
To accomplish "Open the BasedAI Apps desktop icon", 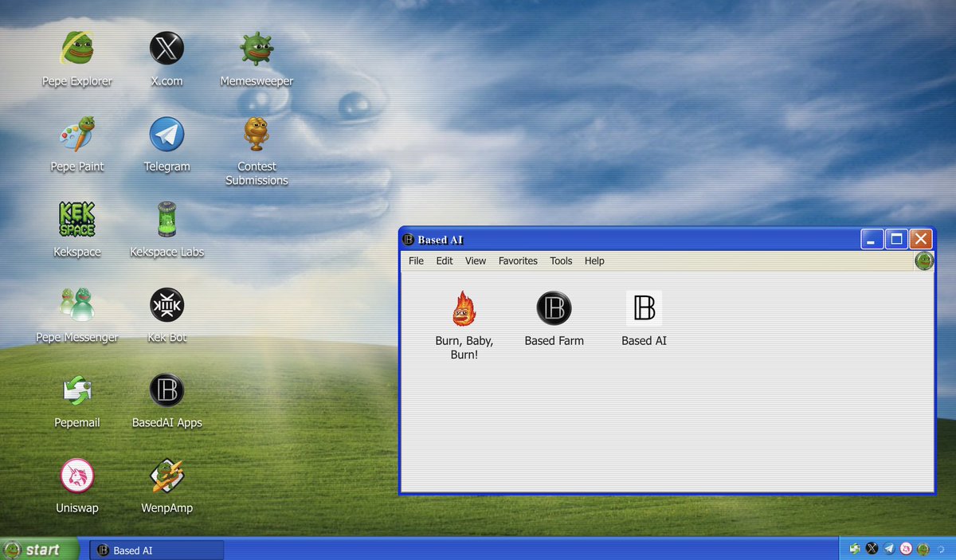I will tap(167, 390).
